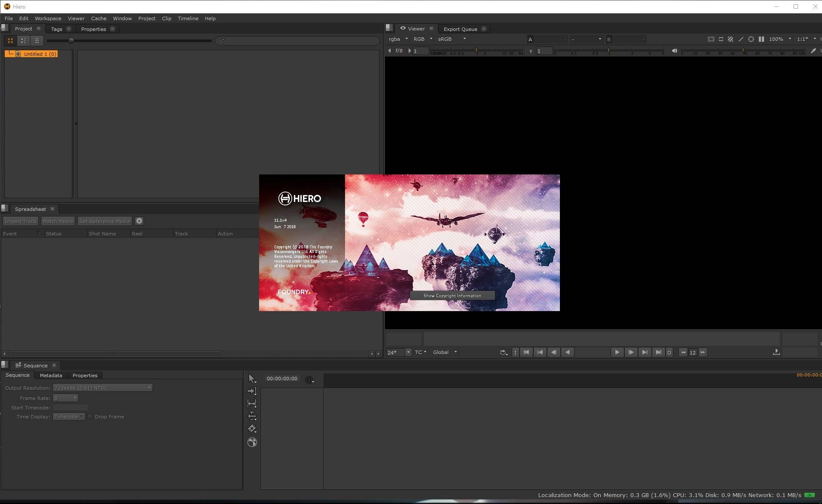Toggle striped clipping warning icon in viewer

click(730, 39)
